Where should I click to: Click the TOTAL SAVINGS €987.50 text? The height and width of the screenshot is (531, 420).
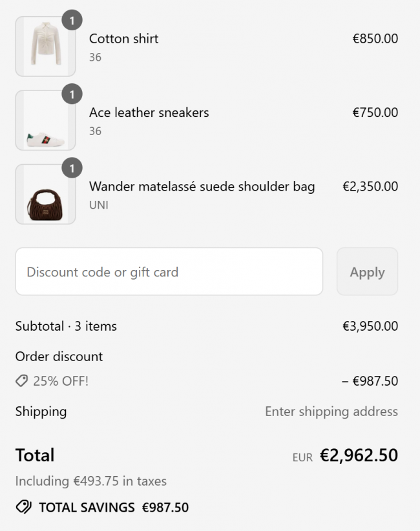pyautogui.click(x=114, y=508)
